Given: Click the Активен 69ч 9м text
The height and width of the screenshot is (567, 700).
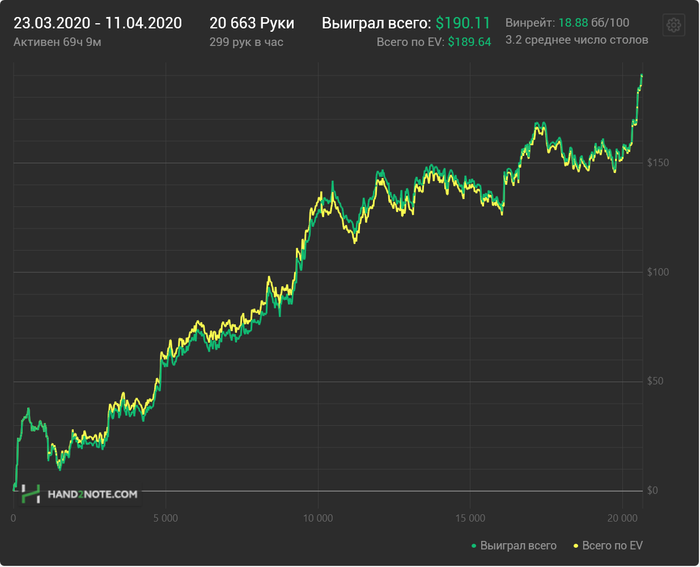Looking at the screenshot, I should coord(57,42).
